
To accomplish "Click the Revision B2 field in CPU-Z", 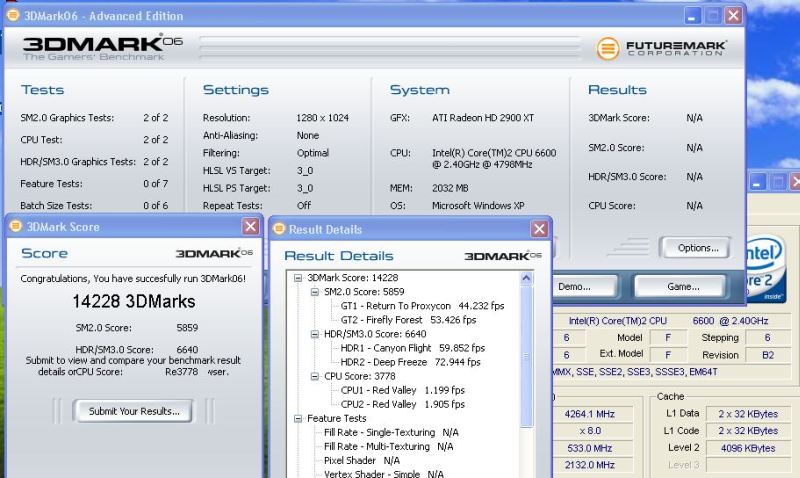I will [768, 355].
